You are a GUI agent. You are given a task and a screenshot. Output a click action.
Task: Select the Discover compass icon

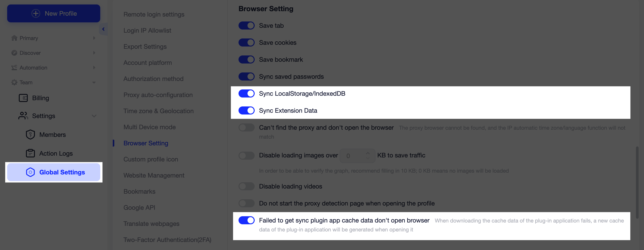coord(14,53)
